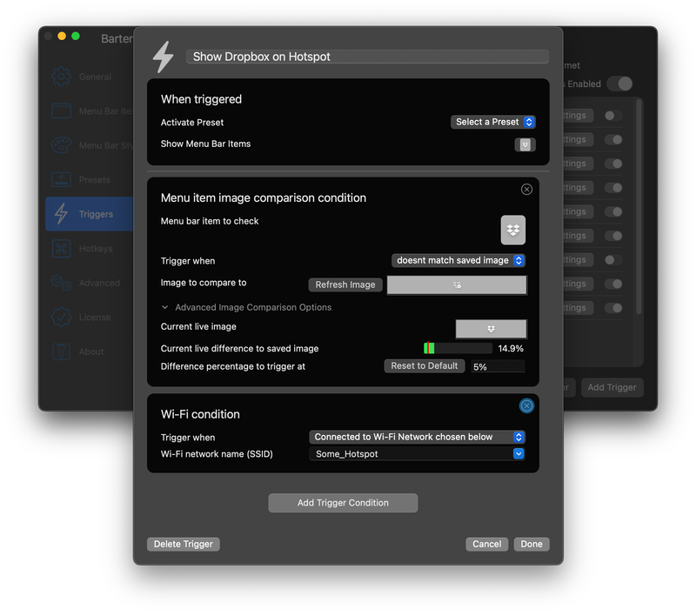Viewport: 696px width, 616px height.
Task: Click the live difference level indicator bar
Action: point(458,348)
